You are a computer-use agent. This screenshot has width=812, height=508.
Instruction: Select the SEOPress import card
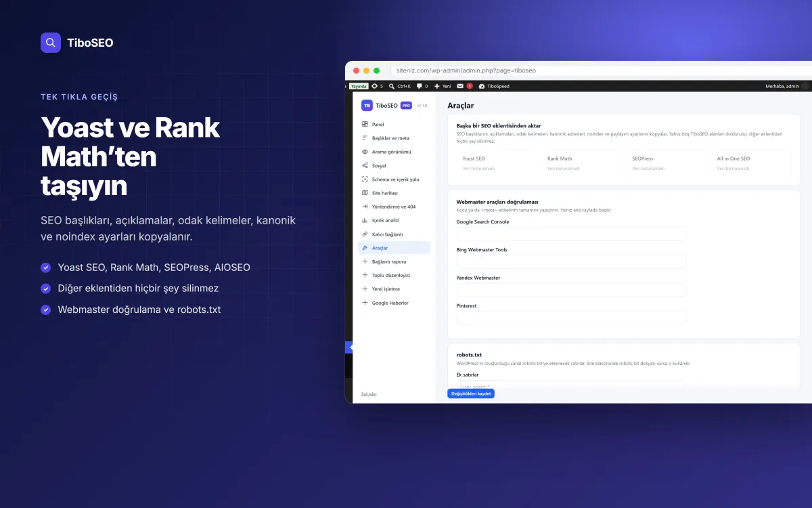(666, 163)
